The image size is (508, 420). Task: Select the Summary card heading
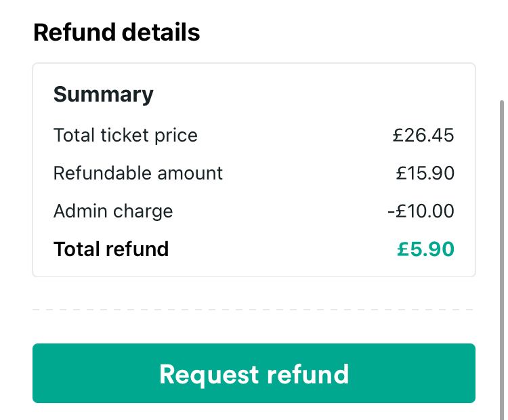pos(103,94)
